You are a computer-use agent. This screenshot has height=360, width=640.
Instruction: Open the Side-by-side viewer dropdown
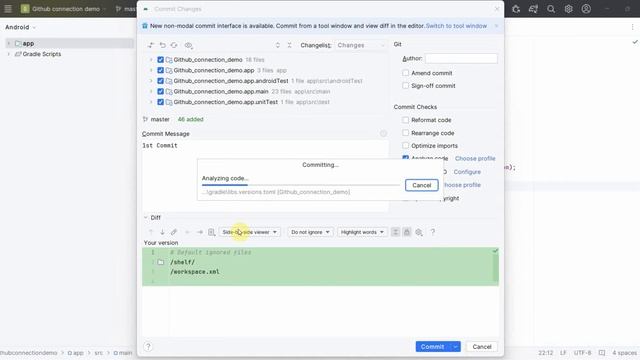coord(249,232)
